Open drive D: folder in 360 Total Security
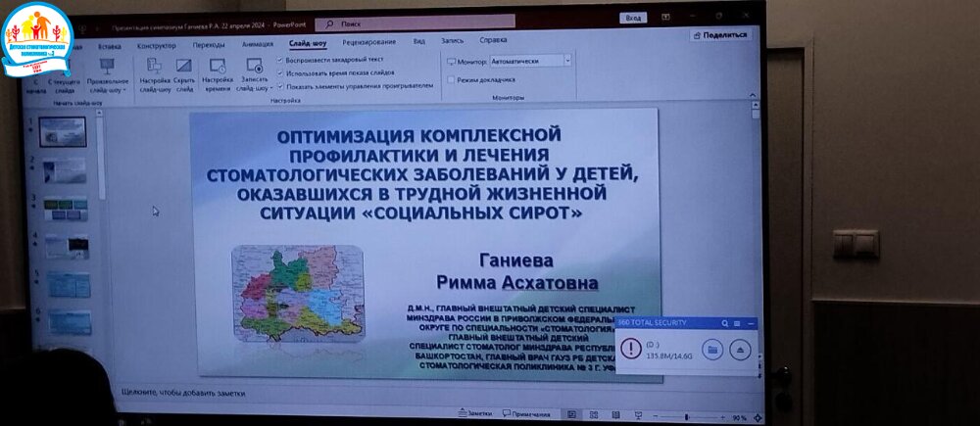 coord(711,350)
